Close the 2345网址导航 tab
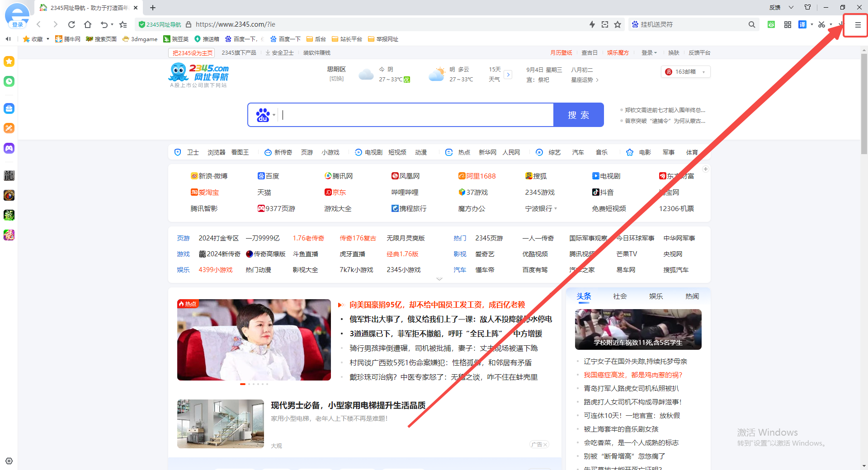This screenshot has height=470, width=868. pyautogui.click(x=136, y=8)
